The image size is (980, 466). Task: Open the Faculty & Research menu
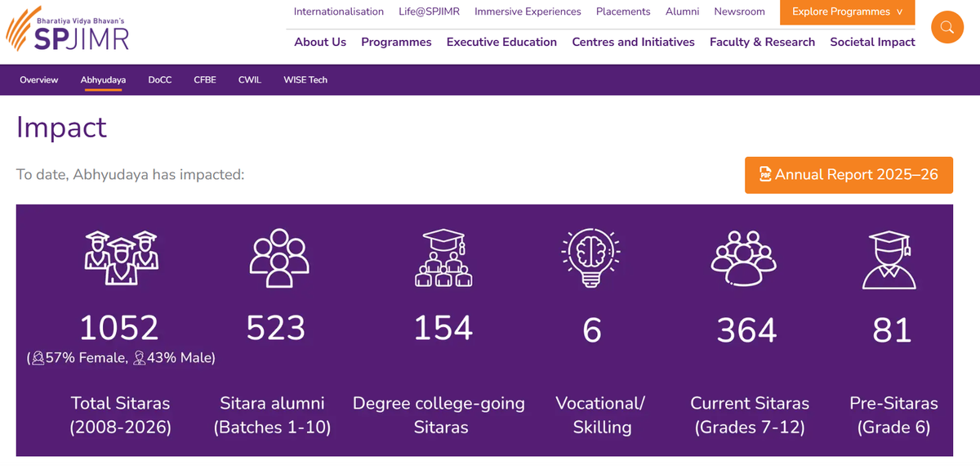click(x=762, y=42)
